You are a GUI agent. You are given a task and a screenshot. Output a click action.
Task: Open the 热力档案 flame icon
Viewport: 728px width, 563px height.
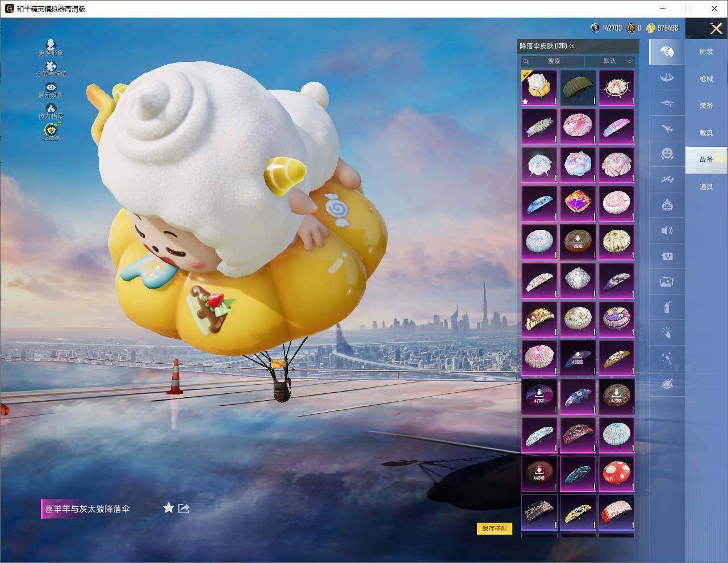click(x=51, y=111)
